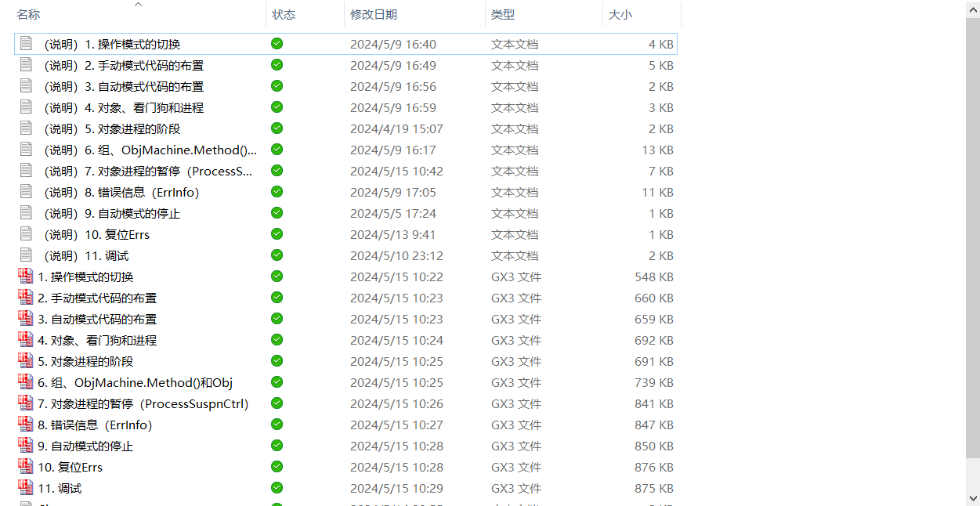Click the 状态 column header
The width and height of the screenshot is (980, 506).
(284, 15)
